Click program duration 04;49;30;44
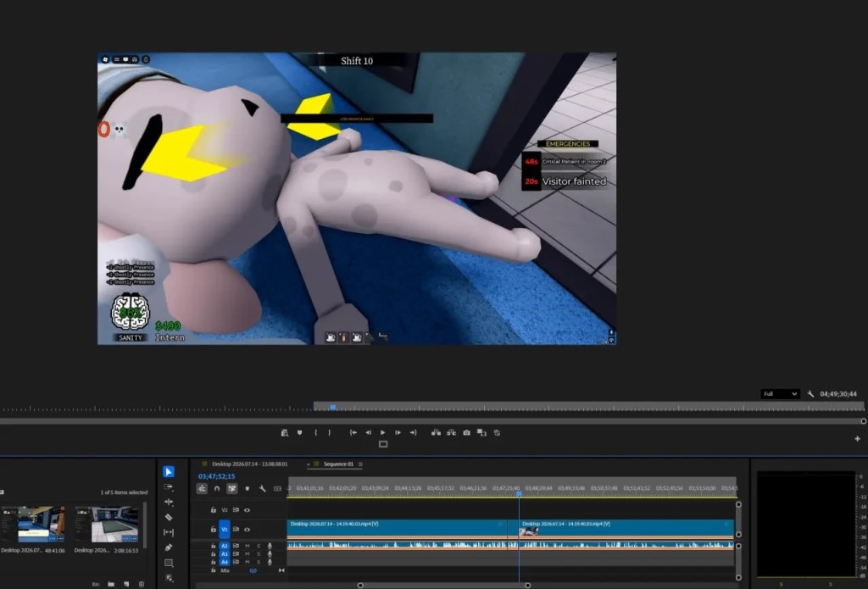 tap(838, 394)
